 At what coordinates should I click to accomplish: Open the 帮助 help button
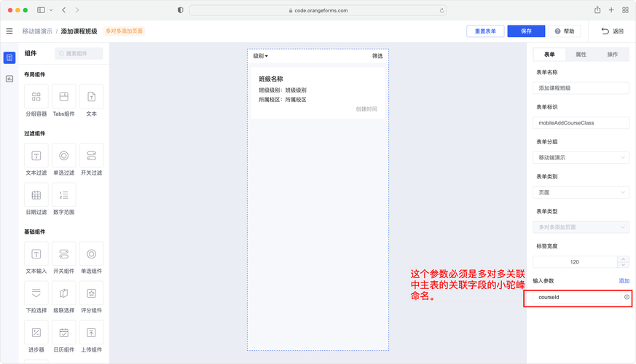(x=565, y=31)
